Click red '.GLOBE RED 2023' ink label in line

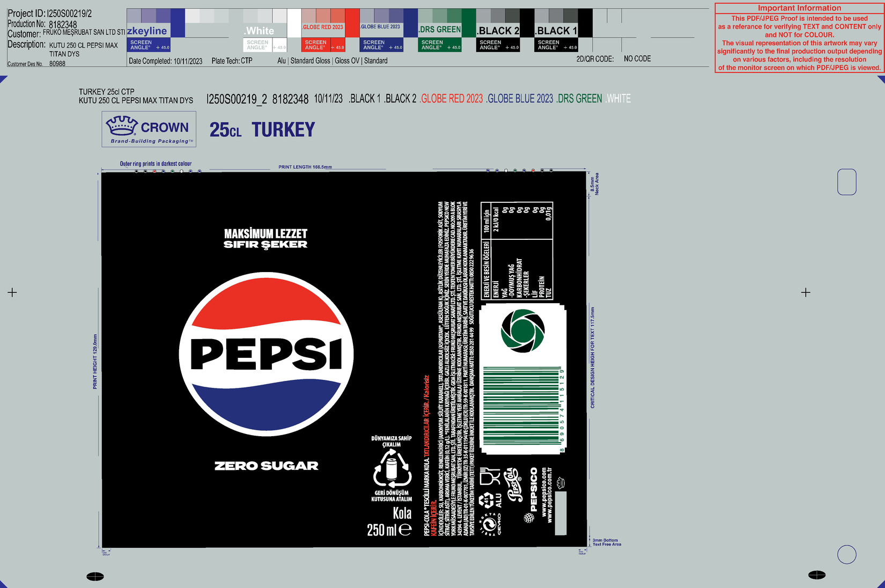point(451,99)
